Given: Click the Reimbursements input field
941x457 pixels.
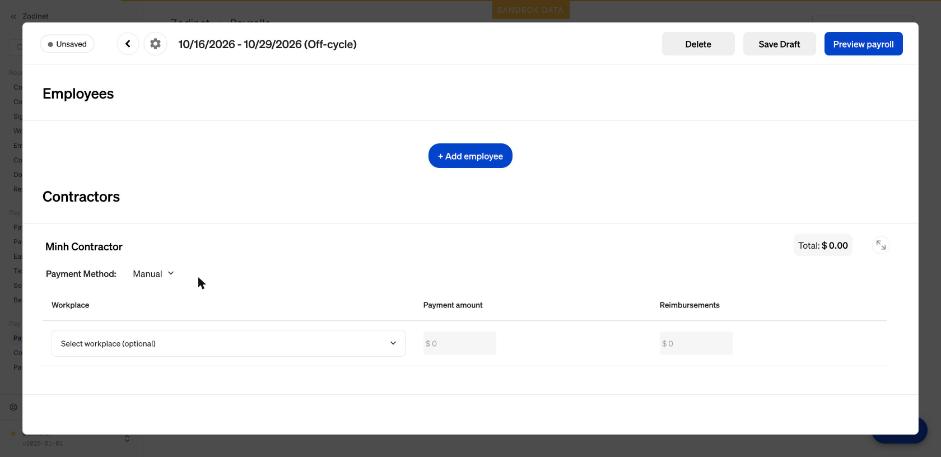Looking at the screenshot, I should click(696, 344).
